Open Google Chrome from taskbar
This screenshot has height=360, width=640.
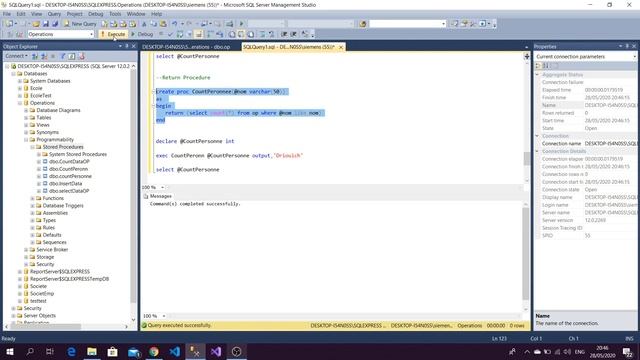click(x=154, y=351)
